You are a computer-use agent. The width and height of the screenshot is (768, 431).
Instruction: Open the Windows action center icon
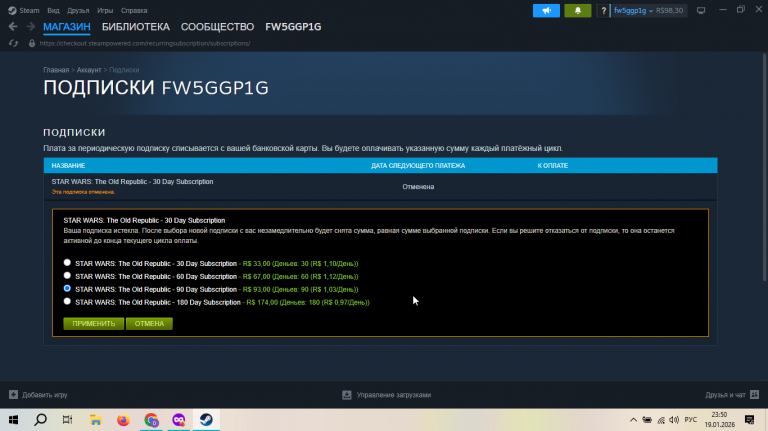tap(749, 420)
